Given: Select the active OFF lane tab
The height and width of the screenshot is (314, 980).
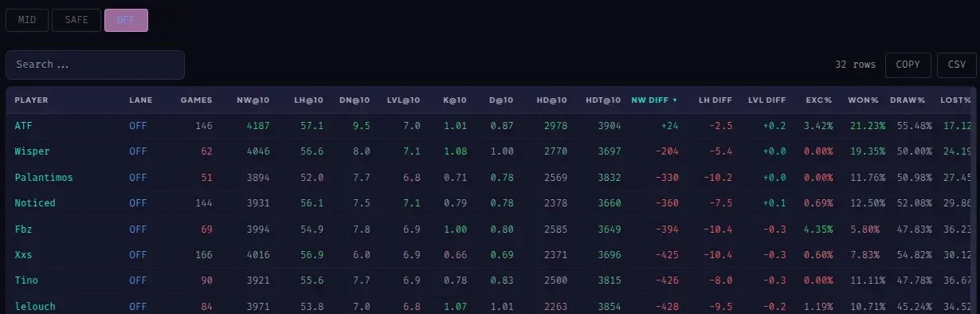Looking at the screenshot, I should click(126, 20).
